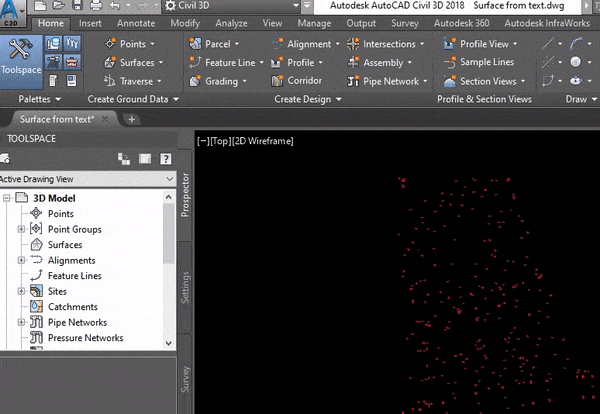Click the Corridor icon in ribbon
This screenshot has height=414, width=600.
pyautogui.click(x=277, y=81)
